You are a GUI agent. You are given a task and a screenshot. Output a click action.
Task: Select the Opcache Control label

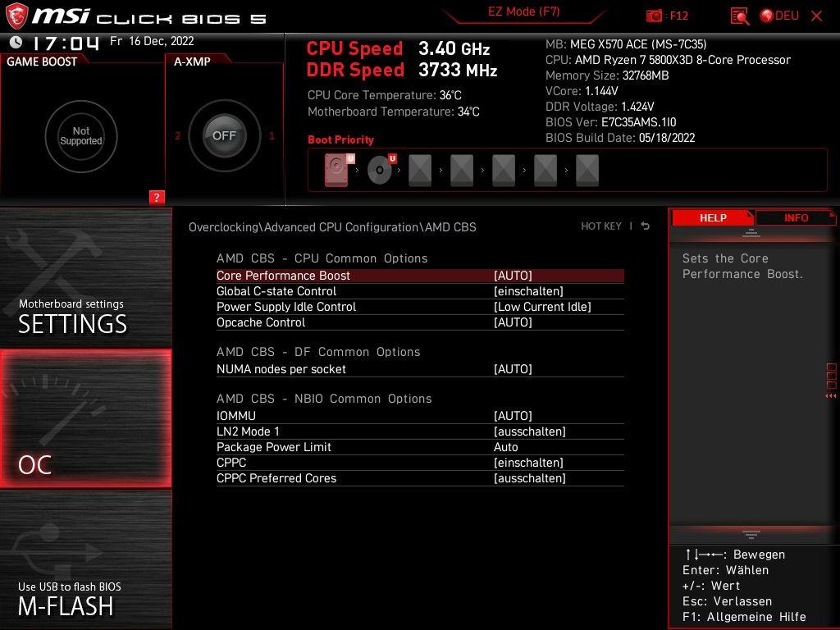(261, 322)
